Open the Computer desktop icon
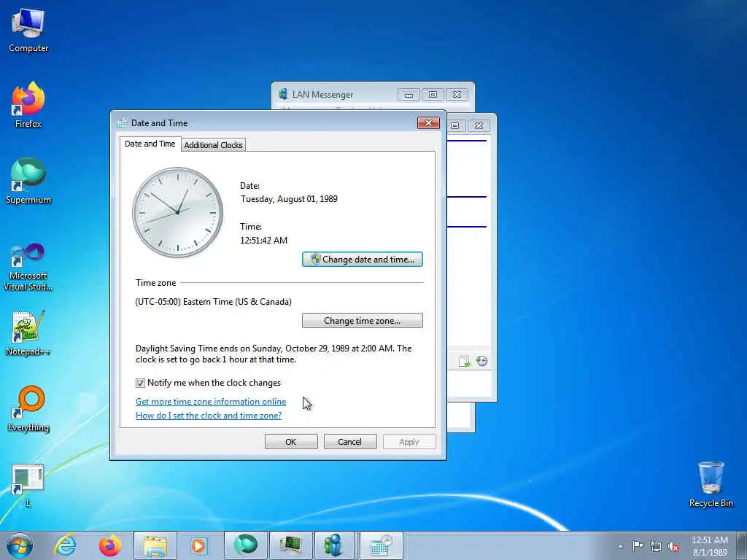Screen dimensions: 747x560 pos(28,29)
